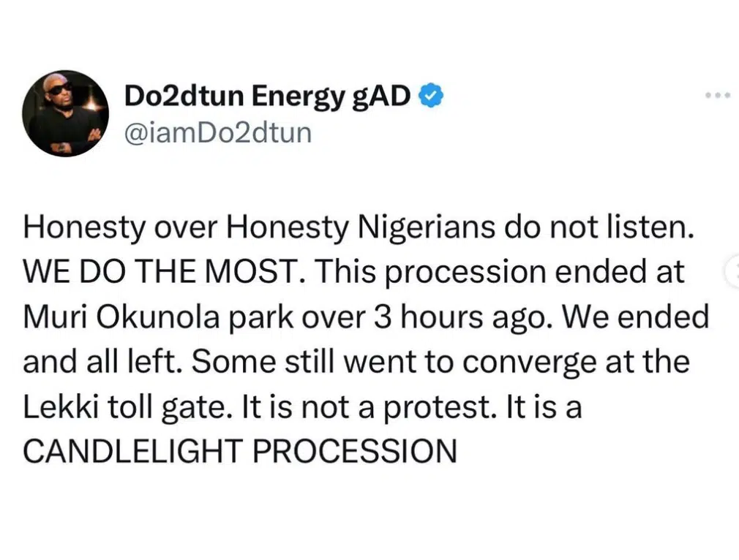This screenshot has height=560, width=739.
Task: Click the partially visible next arrow at right edge
Action: pyautogui.click(x=732, y=272)
